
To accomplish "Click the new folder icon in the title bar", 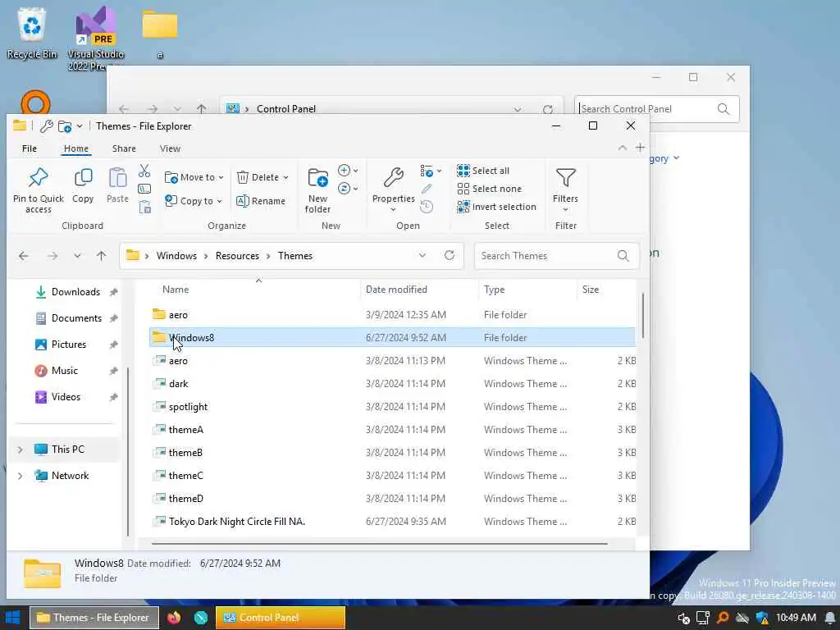I will point(65,126).
